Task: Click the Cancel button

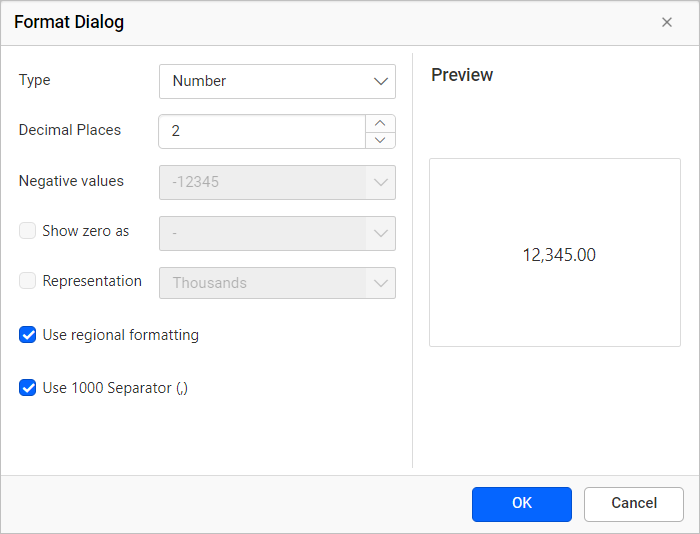Action: pos(633,504)
